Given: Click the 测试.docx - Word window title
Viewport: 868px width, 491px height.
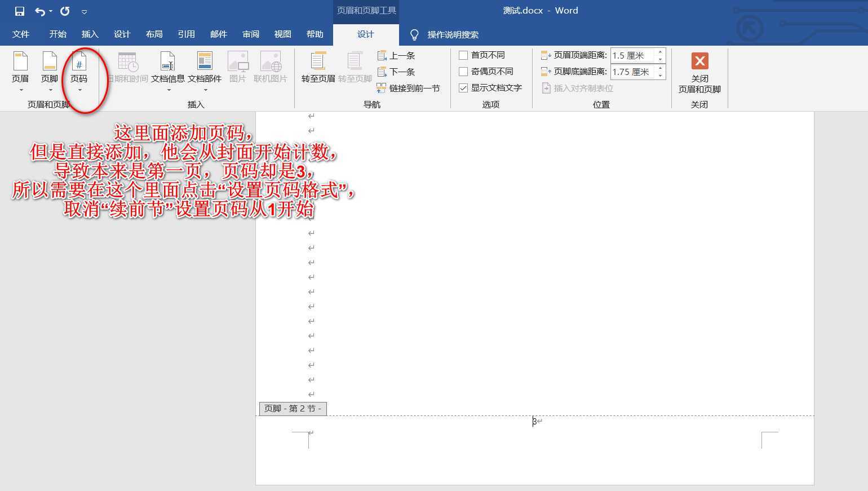Looking at the screenshot, I should (541, 11).
